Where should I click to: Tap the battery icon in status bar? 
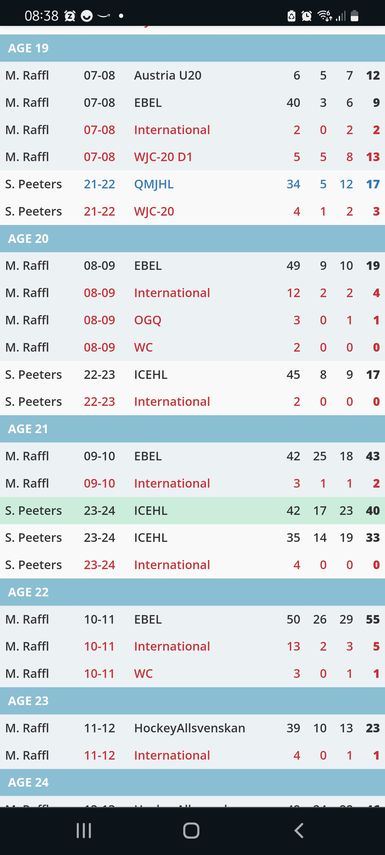(x=355, y=16)
